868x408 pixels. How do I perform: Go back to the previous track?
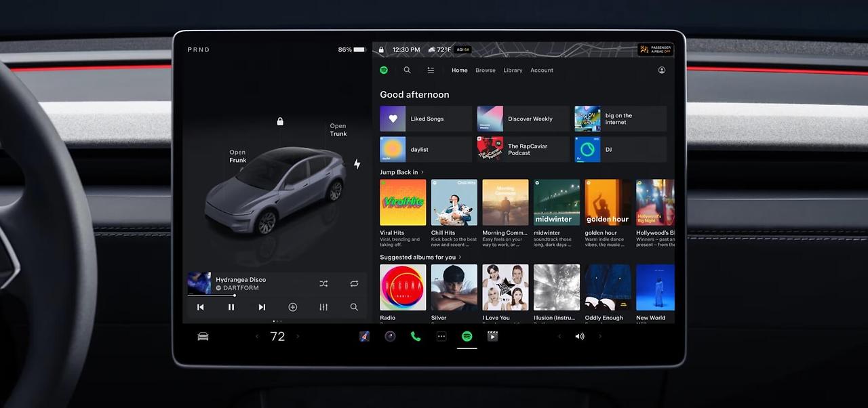click(201, 307)
